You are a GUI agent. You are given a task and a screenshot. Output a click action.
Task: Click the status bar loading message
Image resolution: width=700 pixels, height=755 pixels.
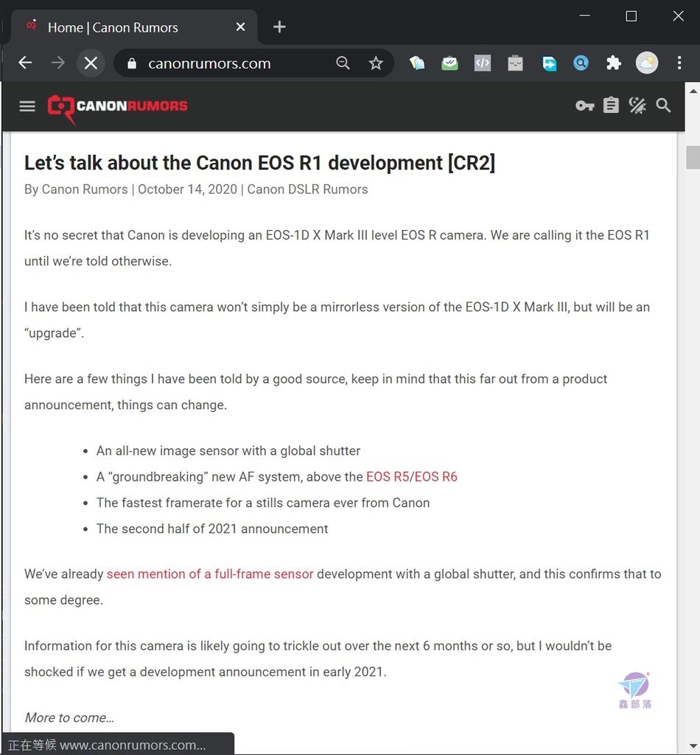click(x=117, y=745)
